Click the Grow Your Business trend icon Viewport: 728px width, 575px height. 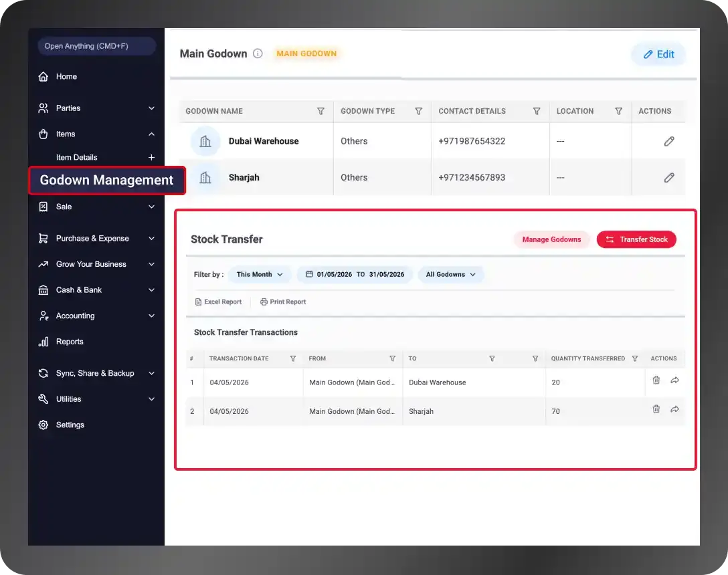tap(43, 264)
